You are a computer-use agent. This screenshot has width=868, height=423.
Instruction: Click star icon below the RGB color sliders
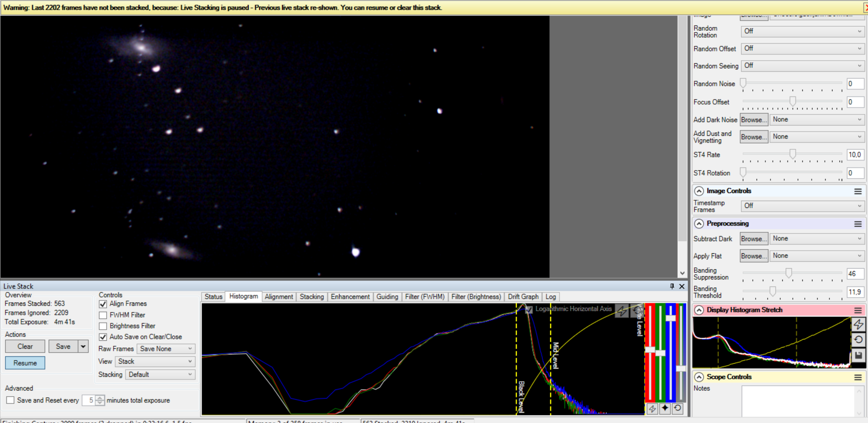pos(665,409)
